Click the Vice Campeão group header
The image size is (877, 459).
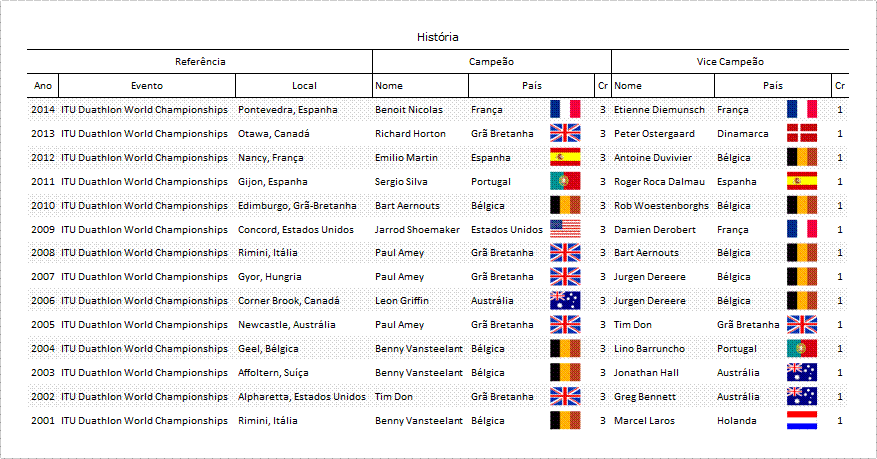click(x=730, y=61)
